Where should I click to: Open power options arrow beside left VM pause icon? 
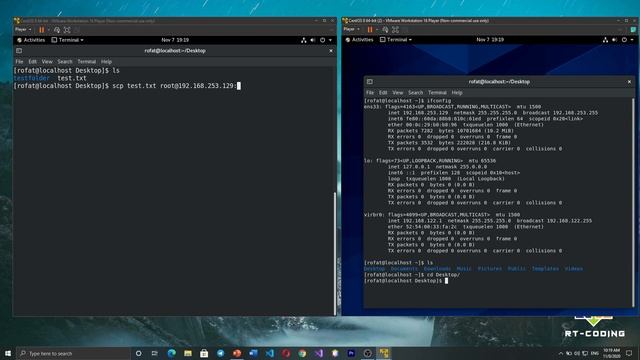(48, 30)
